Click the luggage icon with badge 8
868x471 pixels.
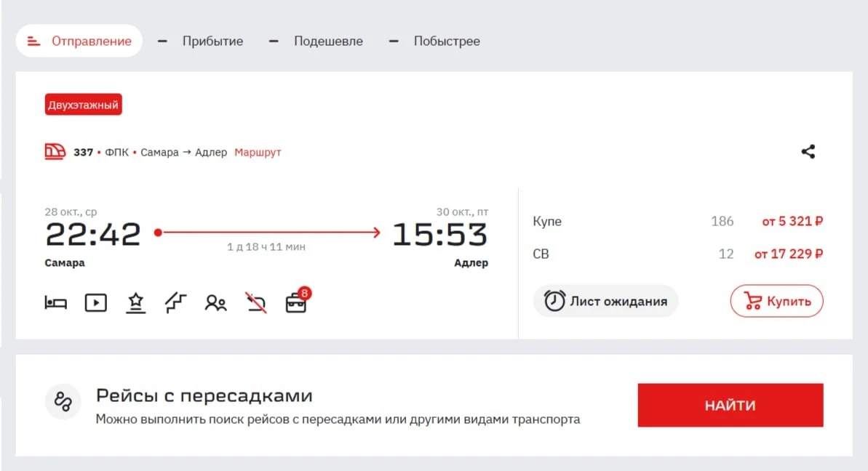point(298,301)
